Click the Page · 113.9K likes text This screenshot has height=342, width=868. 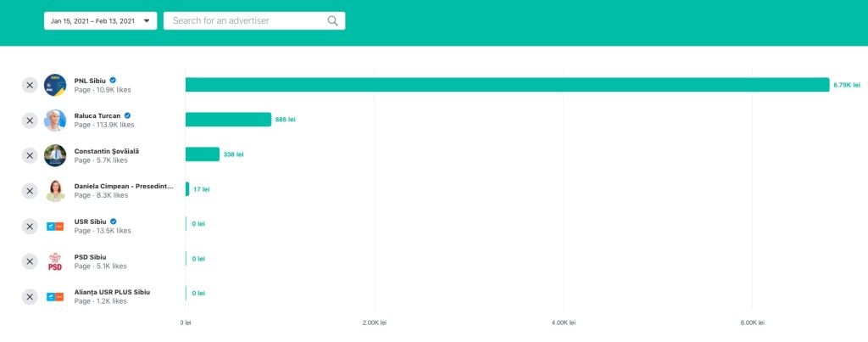pos(104,126)
